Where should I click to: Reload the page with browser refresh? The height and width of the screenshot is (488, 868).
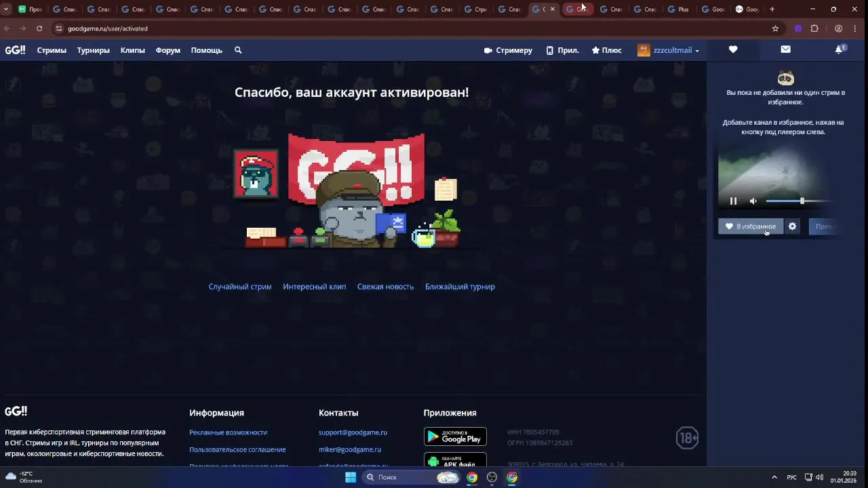click(39, 28)
